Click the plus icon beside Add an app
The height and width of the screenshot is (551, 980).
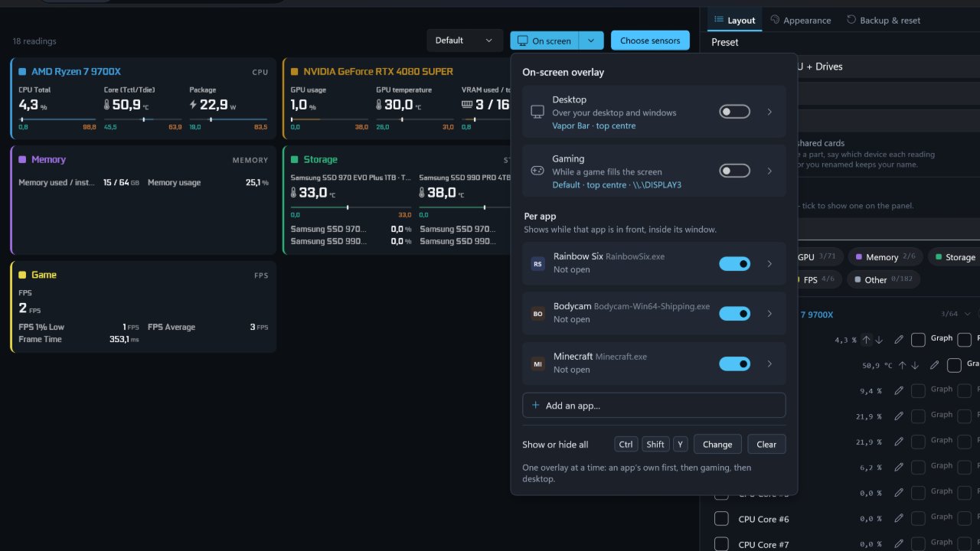535,406
